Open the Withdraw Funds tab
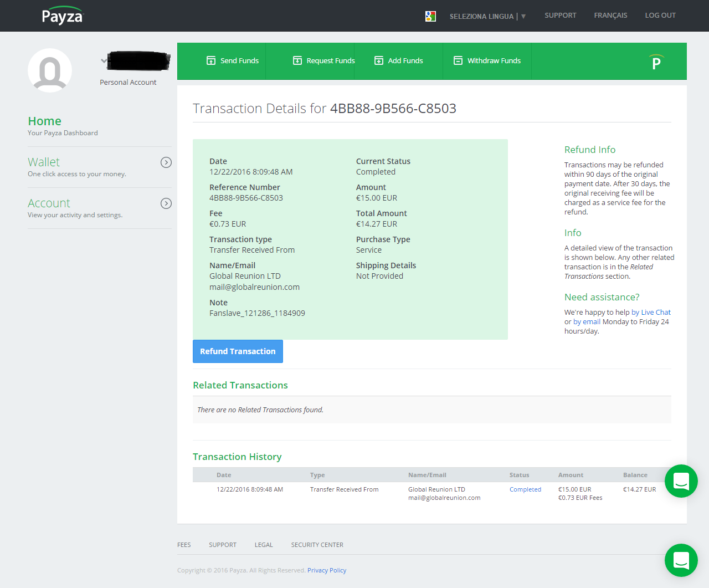Screen dimensions: 709x588 click(487, 60)
